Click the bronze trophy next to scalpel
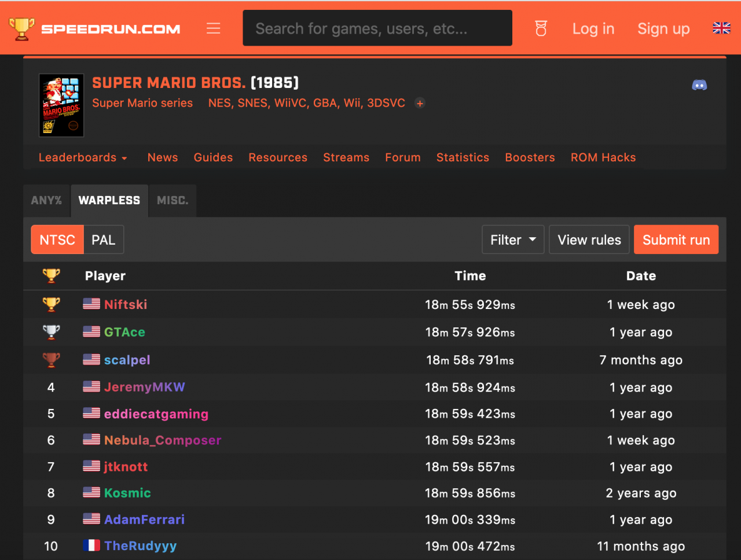The height and width of the screenshot is (560, 741). coord(51,359)
